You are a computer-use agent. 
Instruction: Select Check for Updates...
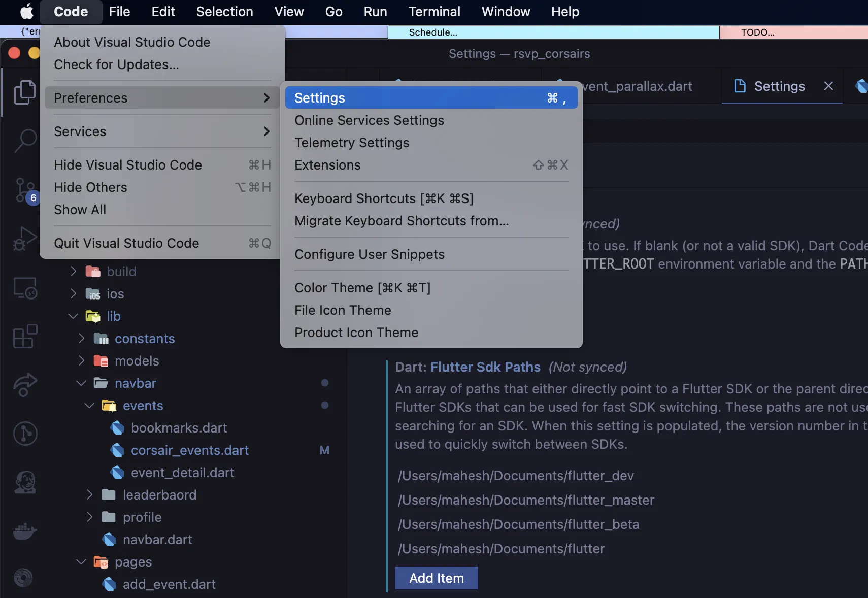[162, 64]
